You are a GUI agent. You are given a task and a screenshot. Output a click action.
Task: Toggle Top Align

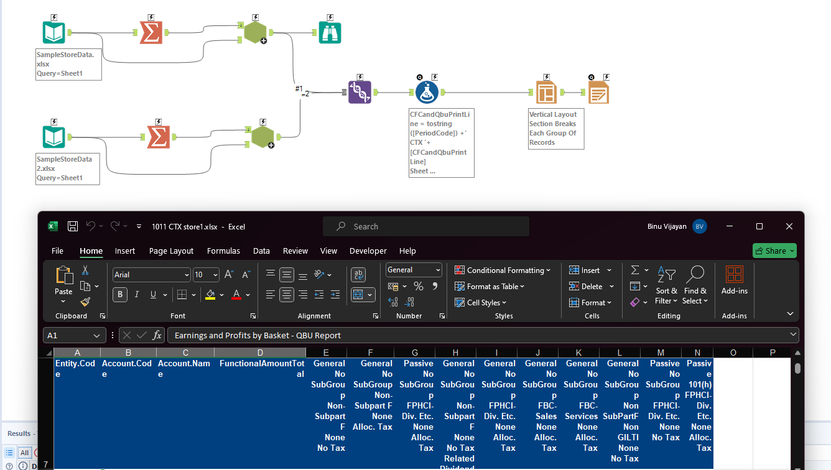[270, 274]
